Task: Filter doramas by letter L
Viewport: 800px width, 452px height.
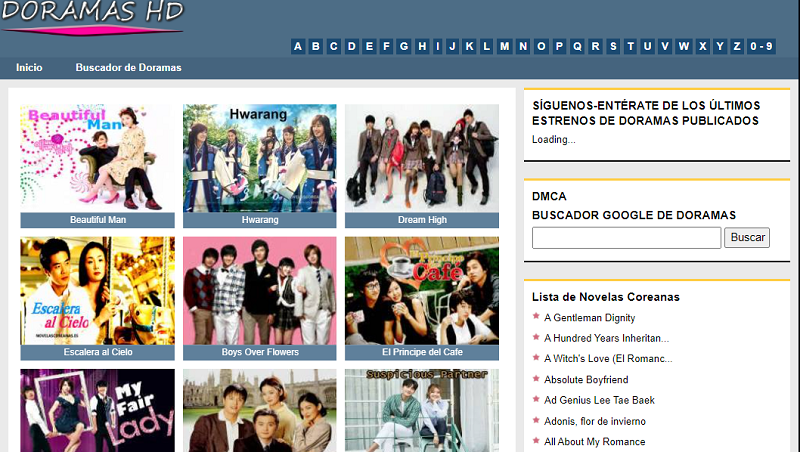Action: (x=487, y=46)
